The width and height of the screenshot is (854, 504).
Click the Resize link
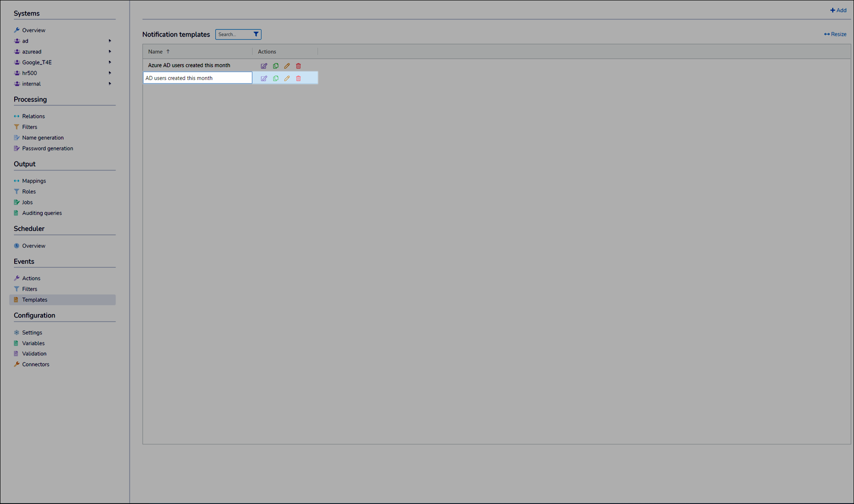835,34
